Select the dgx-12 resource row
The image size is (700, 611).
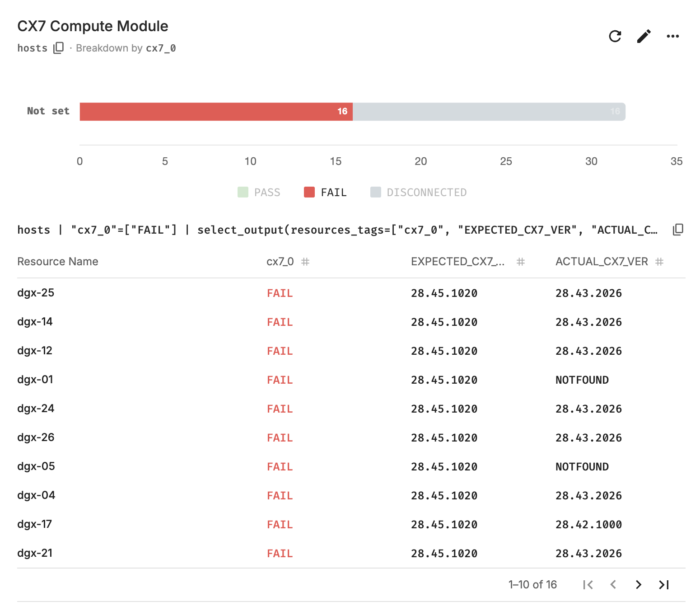tap(351, 351)
